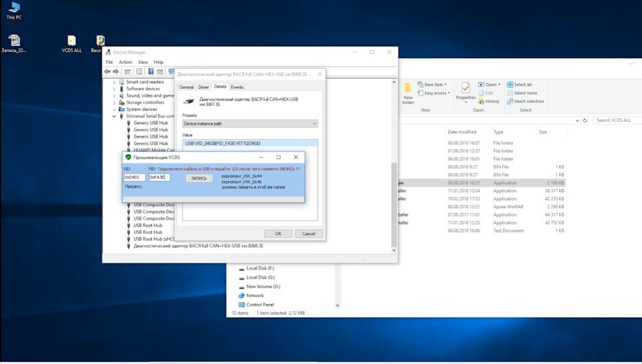Screen dimensions: 642x364
Task: Click History in Explorer ribbon Open group
Action: click(489, 102)
